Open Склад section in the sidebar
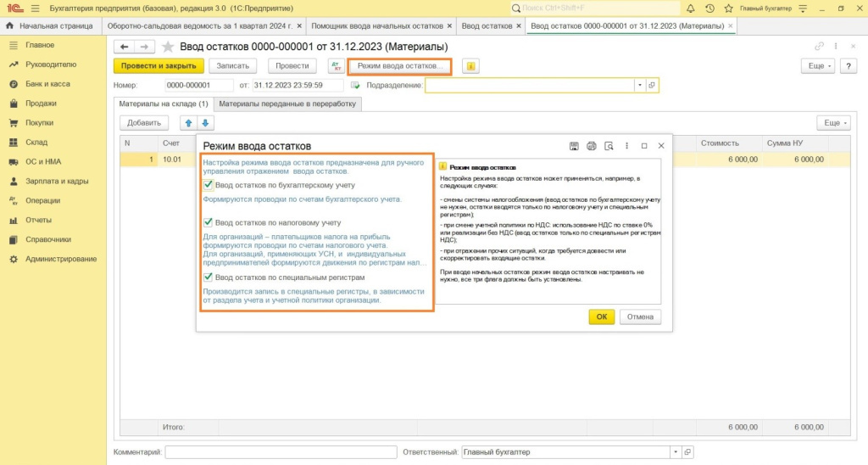The image size is (868, 465). [36, 143]
